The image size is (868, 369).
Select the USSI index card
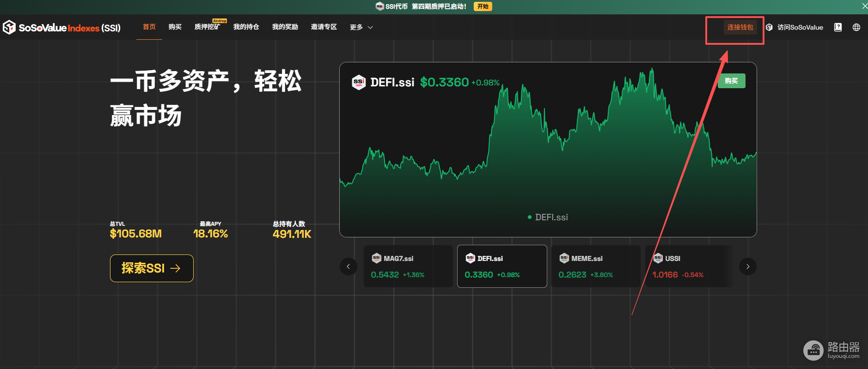pyautogui.click(x=689, y=266)
